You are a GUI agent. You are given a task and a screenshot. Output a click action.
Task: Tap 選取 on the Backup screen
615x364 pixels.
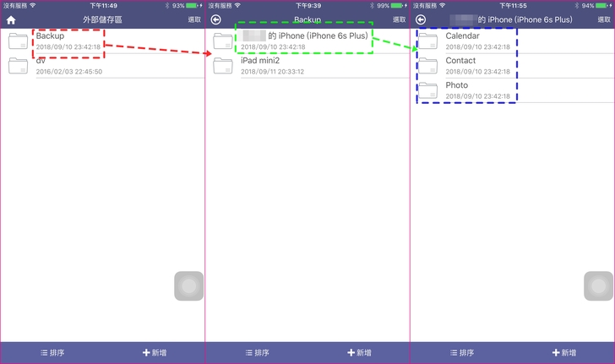pos(399,19)
